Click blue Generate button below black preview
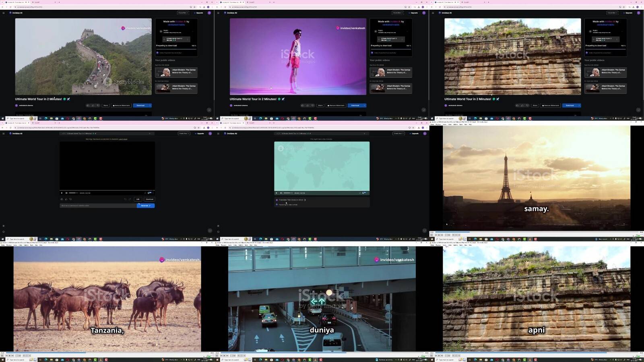The width and height of the screenshot is (644, 362). [x=145, y=205]
